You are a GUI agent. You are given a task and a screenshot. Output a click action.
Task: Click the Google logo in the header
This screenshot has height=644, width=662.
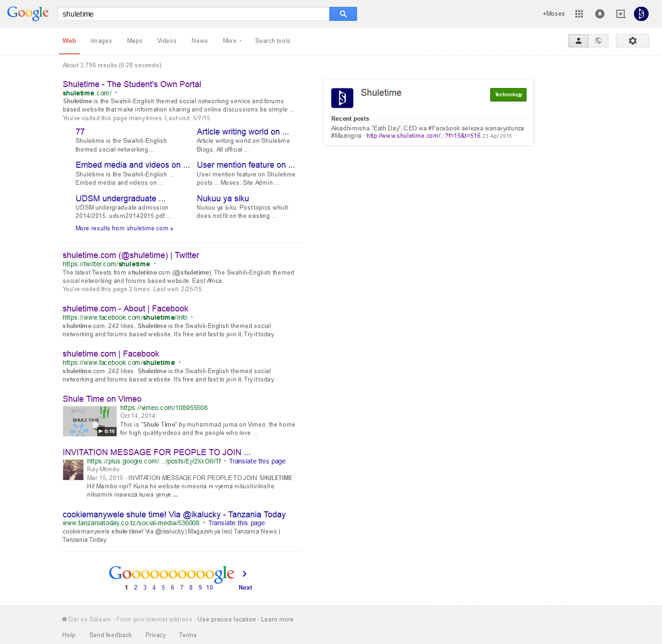(x=28, y=13)
